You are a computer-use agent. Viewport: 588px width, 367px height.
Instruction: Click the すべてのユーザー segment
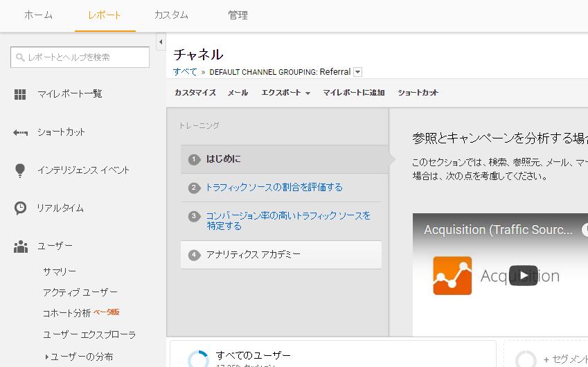pos(253,355)
